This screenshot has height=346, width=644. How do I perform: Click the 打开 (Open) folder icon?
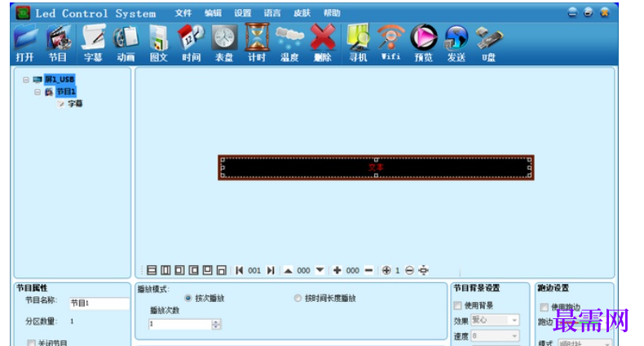(x=25, y=42)
